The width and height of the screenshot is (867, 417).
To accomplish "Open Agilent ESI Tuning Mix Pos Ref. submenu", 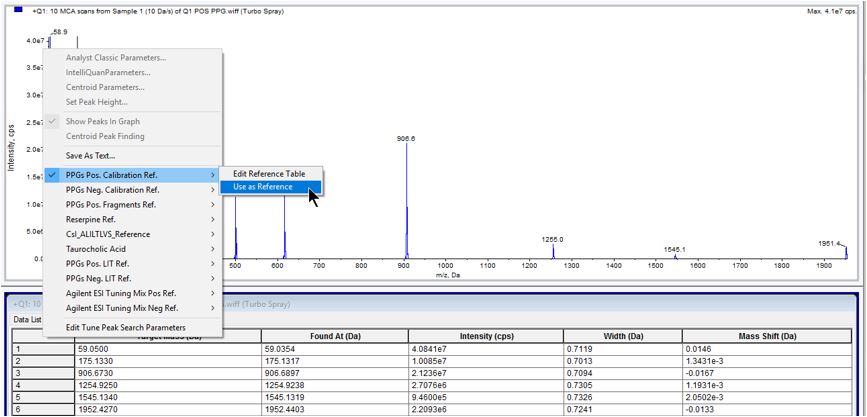I will tap(133, 294).
